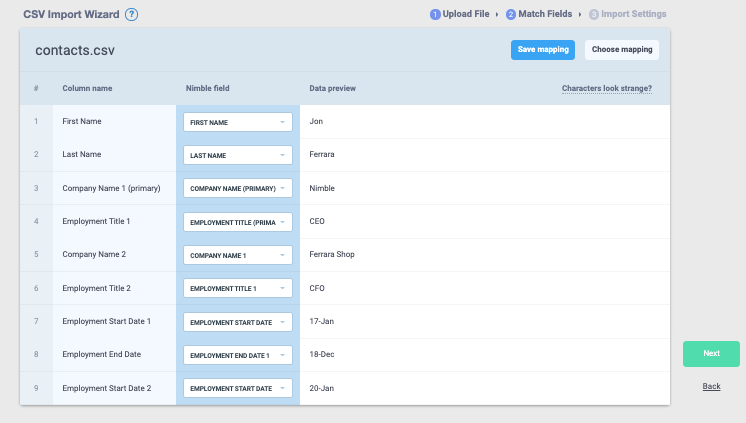
Task: Click the Employment Start Date 1 cell
Action: click(x=107, y=321)
